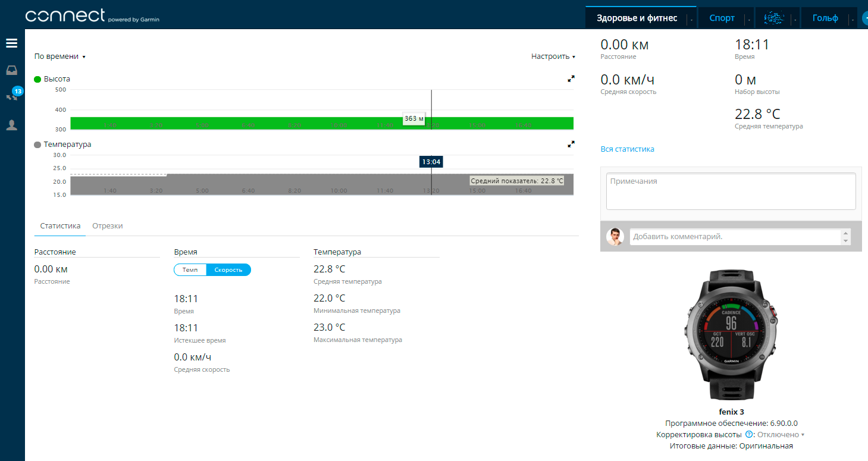Open the По времени dropdown
The width and height of the screenshot is (868, 461).
point(59,57)
